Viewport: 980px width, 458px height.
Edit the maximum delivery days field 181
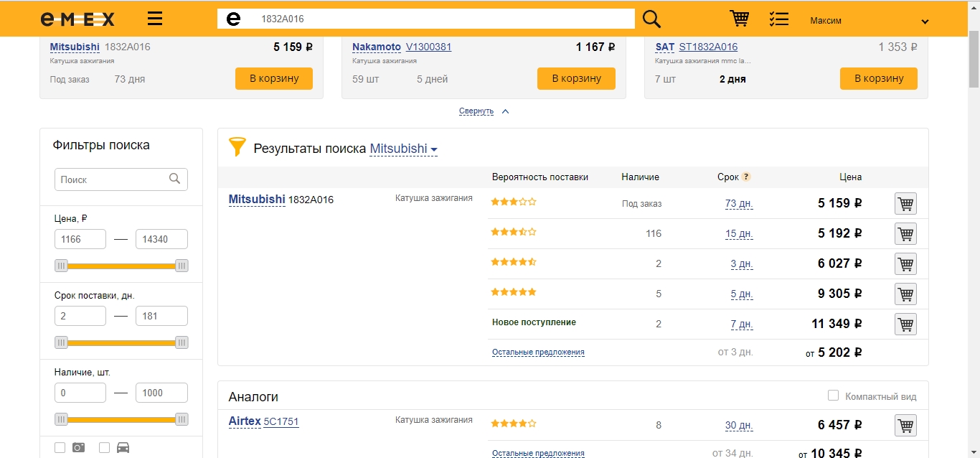coord(161,316)
